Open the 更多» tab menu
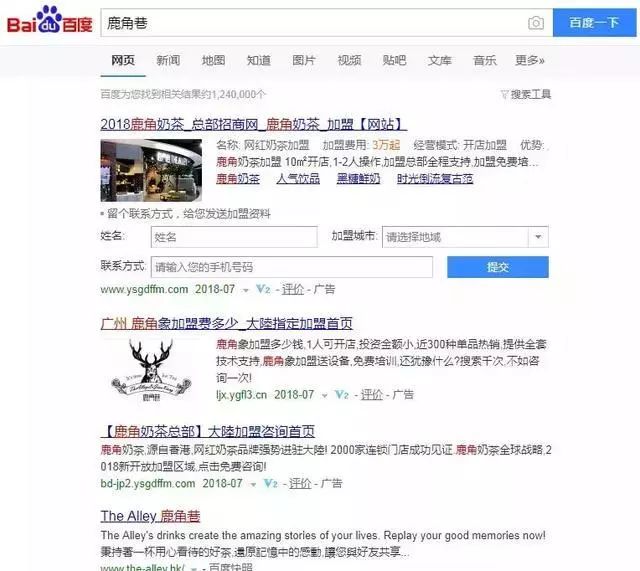 [x=530, y=60]
